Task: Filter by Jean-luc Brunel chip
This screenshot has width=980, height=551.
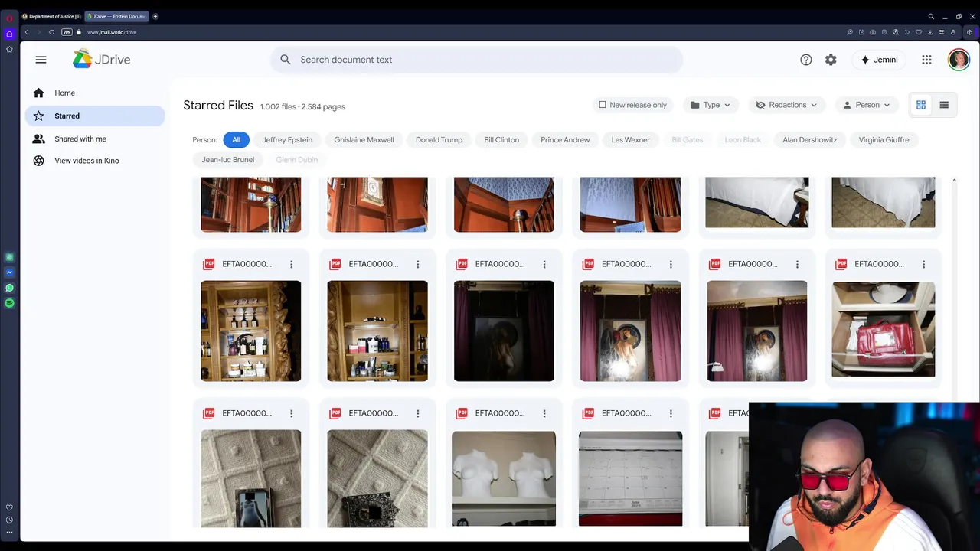Action: (227, 160)
